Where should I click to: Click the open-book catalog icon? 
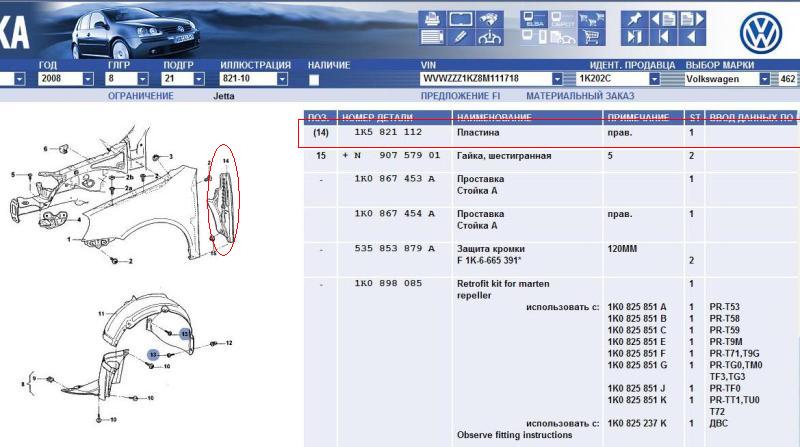(460, 19)
